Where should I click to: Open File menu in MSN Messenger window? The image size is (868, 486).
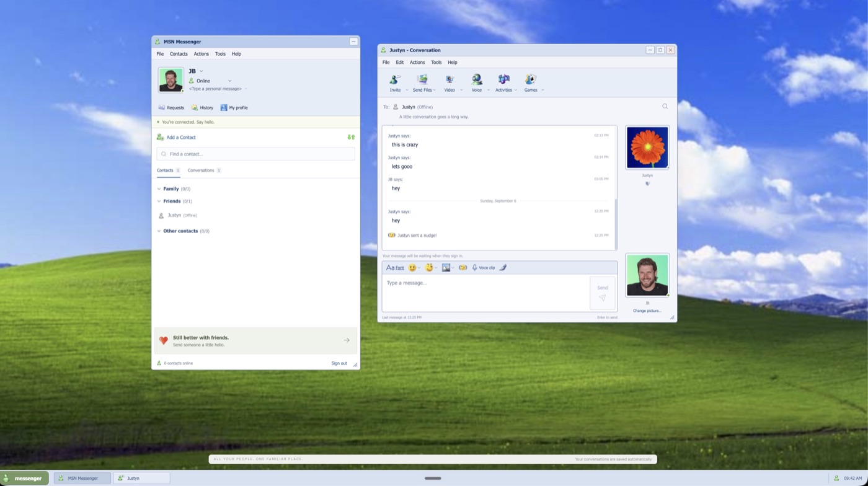[160, 54]
